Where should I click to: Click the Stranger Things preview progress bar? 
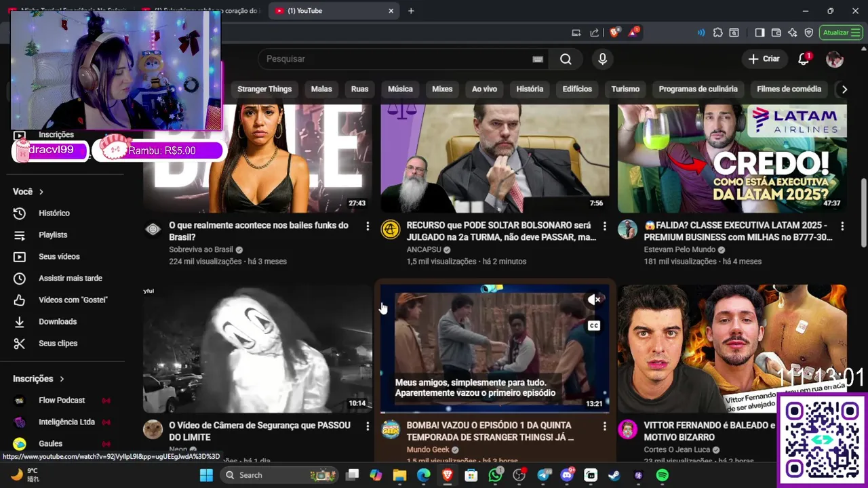click(x=494, y=412)
